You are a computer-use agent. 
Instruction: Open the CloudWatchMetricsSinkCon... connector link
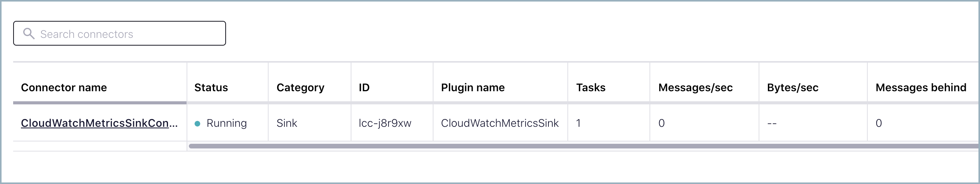(99, 123)
